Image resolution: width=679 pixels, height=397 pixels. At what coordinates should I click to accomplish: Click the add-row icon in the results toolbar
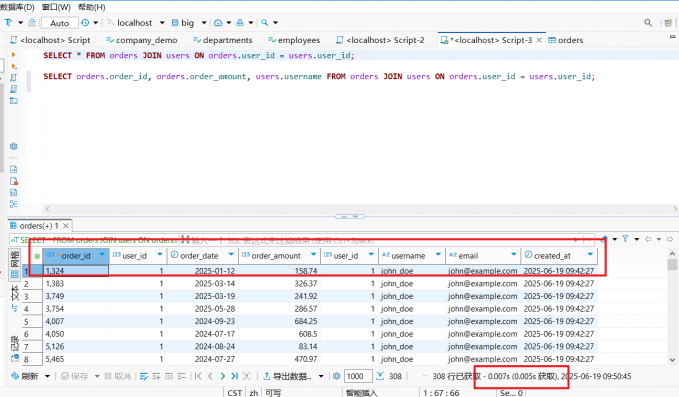tap(156, 376)
